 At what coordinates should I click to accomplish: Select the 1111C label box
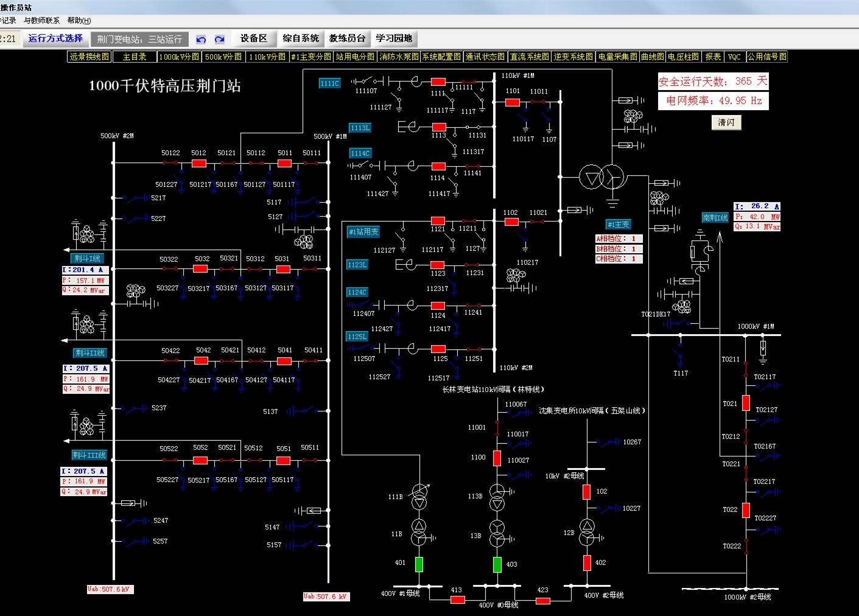[x=329, y=83]
